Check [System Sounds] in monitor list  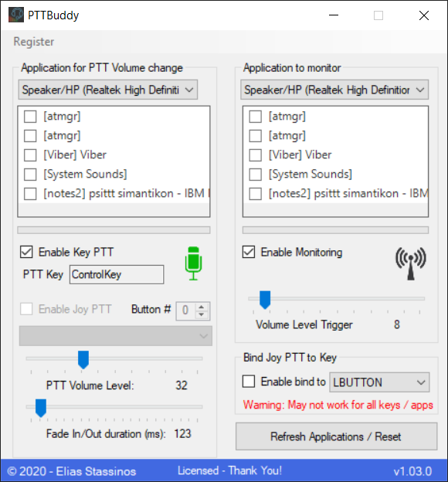coord(255,175)
